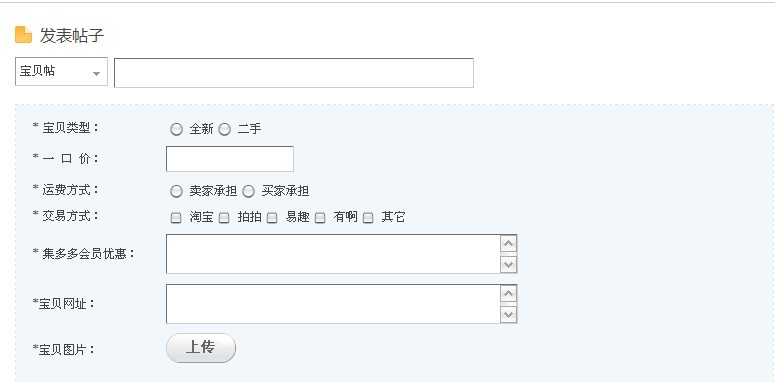
Task: Click up arrow of 宝贝网址 scrollbar
Action: (508, 294)
